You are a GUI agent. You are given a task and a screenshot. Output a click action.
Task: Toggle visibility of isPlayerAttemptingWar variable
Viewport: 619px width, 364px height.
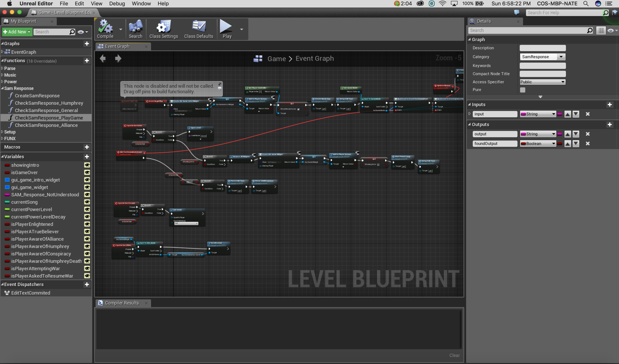pyautogui.click(x=87, y=269)
